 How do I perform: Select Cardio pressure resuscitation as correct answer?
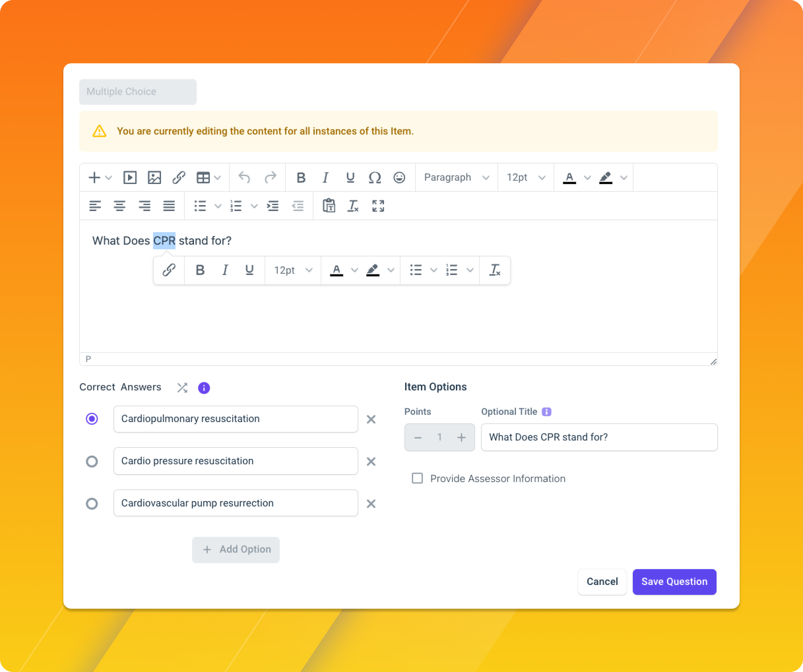92,461
